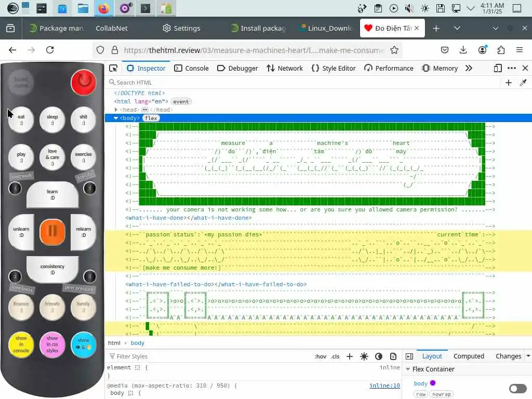Click the element picker icon in devtools
This screenshot has height=399, width=532.
click(x=113, y=68)
